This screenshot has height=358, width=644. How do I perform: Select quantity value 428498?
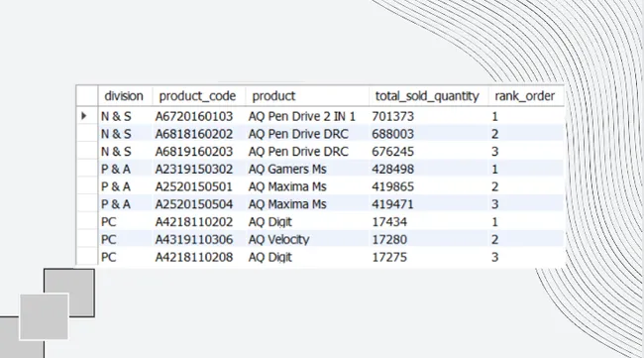(x=393, y=170)
